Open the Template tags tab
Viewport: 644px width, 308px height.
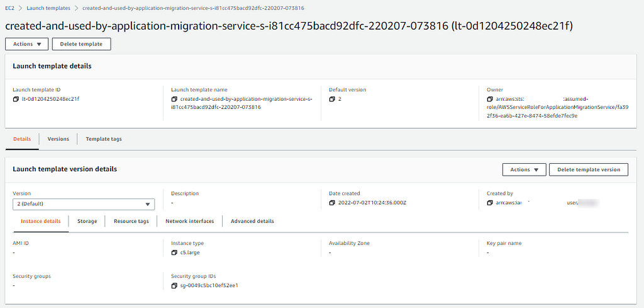tap(104, 139)
